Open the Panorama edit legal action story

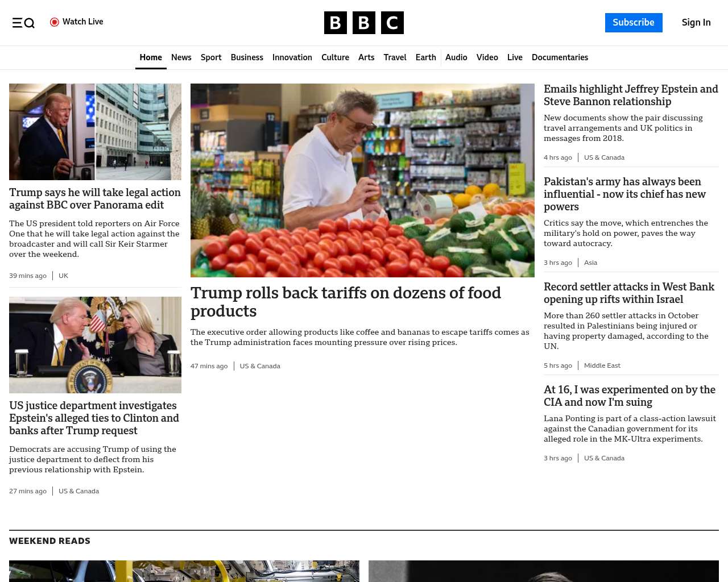[x=95, y=199]
